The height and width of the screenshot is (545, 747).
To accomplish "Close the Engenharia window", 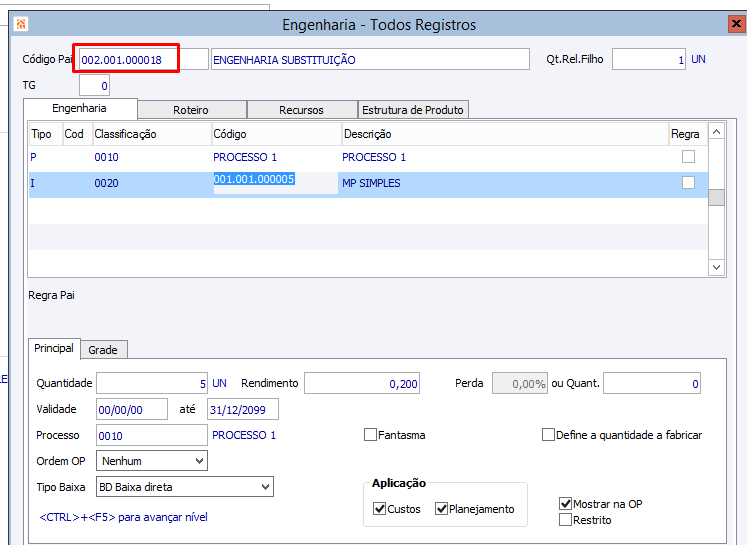I will 735,24.
